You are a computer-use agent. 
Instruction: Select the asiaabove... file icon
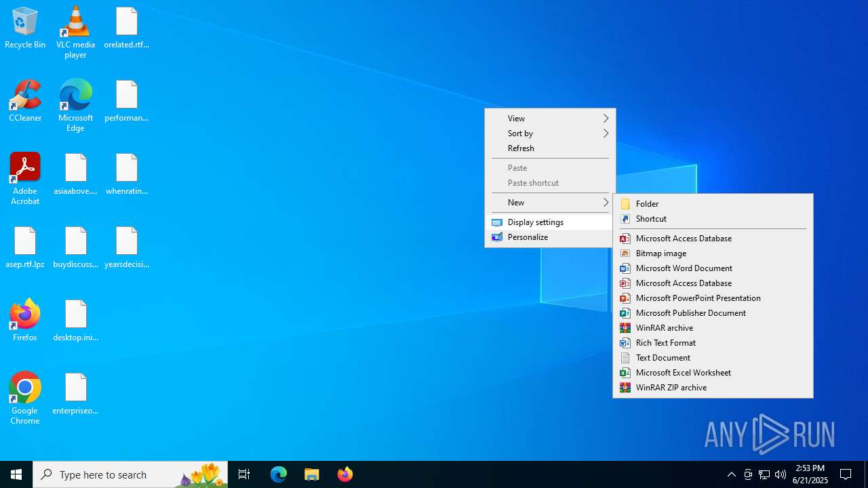[x=75, y=174]
